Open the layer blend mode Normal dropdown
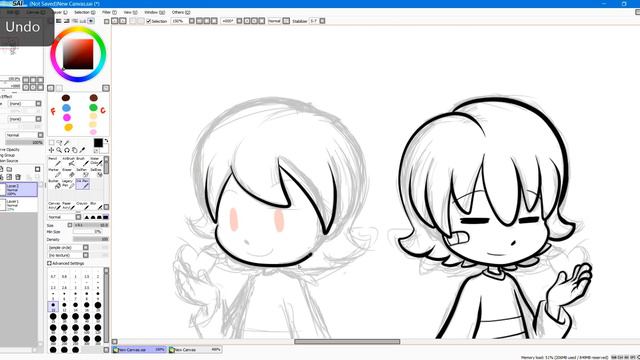The image size is (640, 360). point(24,135)
